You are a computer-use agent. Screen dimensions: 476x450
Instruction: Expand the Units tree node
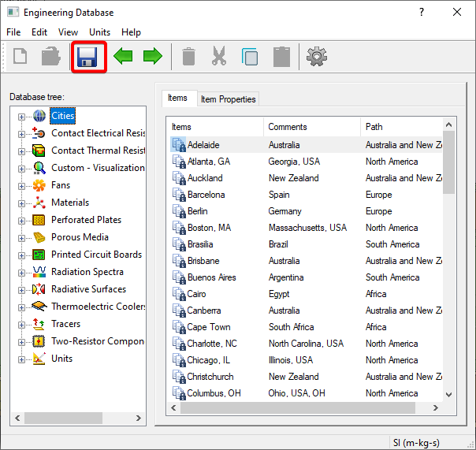pyautogui.click(x=22, y=359)
